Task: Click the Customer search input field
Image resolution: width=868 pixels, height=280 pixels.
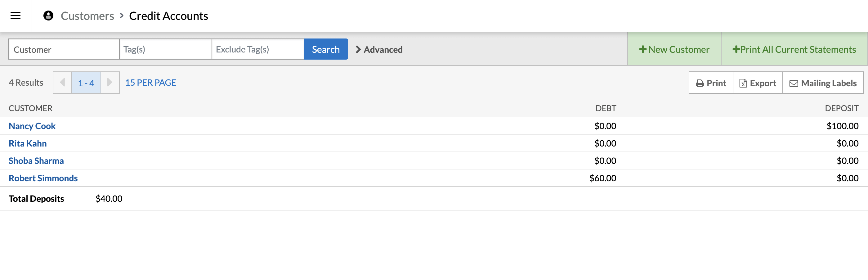Action: click(x=63, y=49)
